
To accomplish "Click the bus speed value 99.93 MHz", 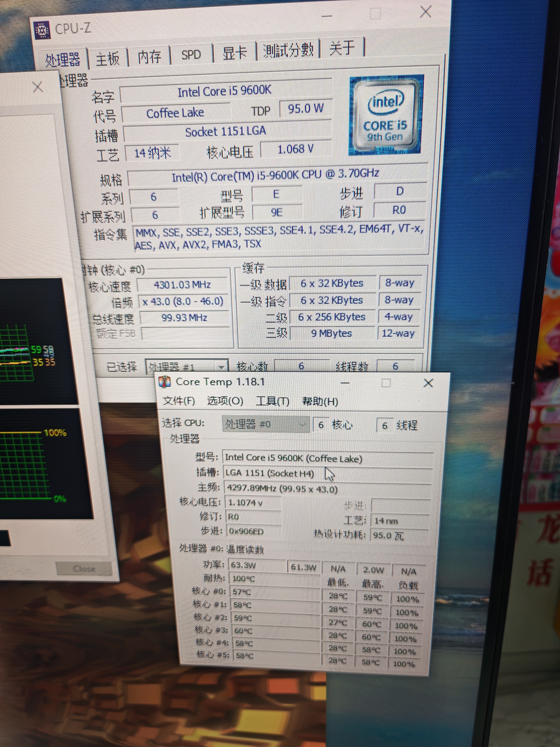I will [x=185, y=318].
